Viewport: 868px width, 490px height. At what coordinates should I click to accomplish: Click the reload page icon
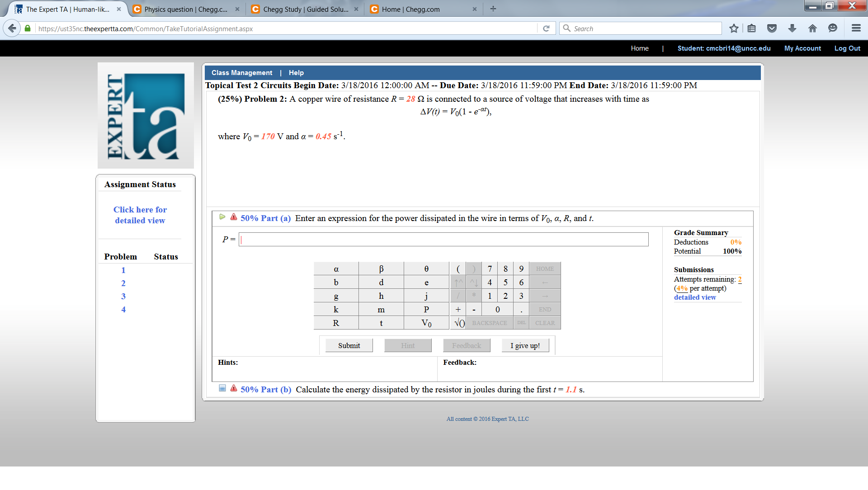tap(546, 28)
